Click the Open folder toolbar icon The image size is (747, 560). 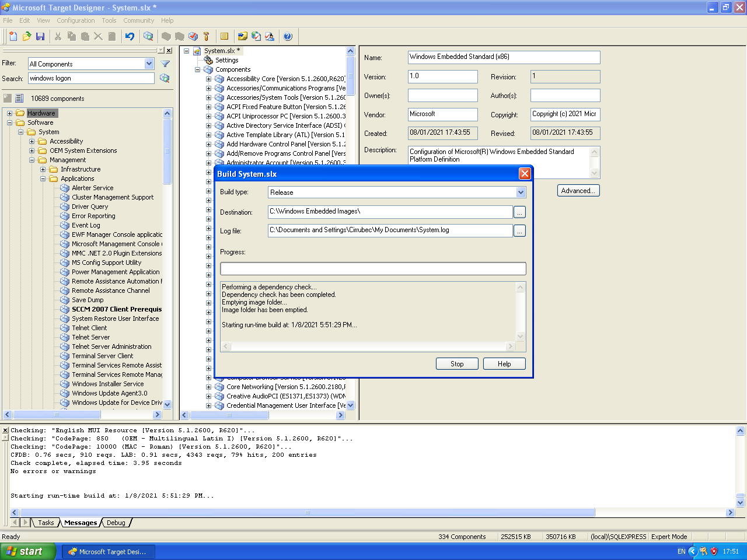pos(26,36)
